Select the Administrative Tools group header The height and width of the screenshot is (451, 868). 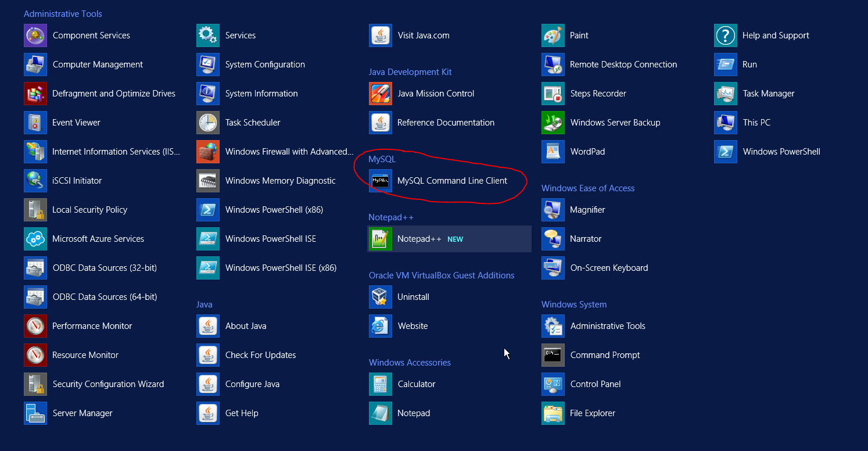point(63,14)
